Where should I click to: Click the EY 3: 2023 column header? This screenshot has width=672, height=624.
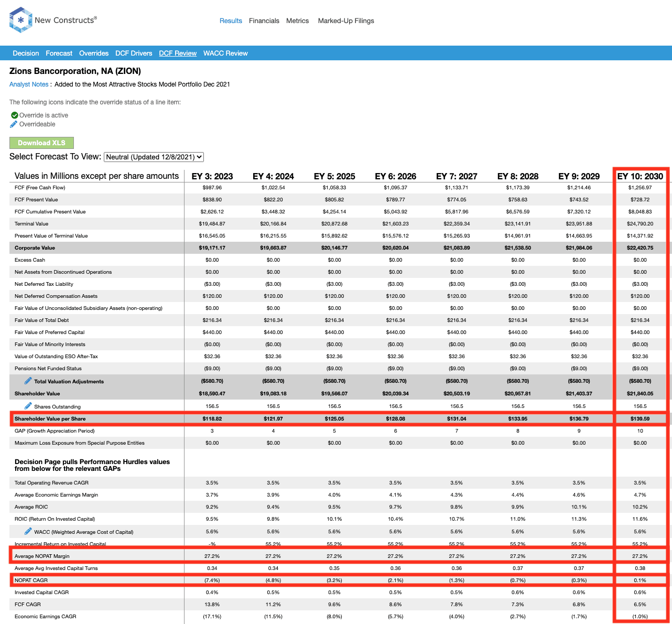[212, 176]
